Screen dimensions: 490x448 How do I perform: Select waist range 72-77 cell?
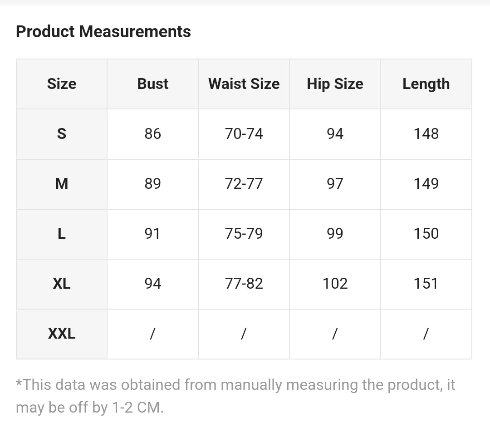pyautogui.click(x=244, y=184)
